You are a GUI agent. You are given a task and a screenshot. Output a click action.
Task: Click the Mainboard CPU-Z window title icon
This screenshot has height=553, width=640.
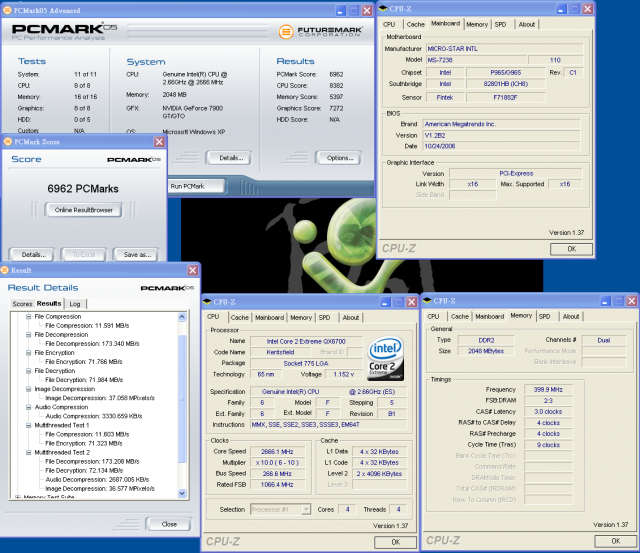(x=383, y=9)
